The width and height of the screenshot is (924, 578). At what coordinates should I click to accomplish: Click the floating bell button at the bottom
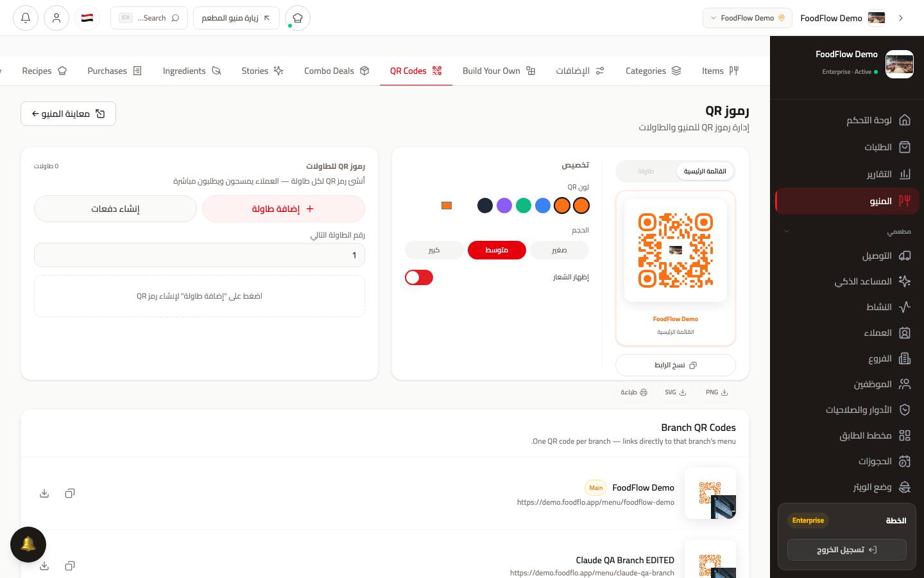tap(28, 545)
